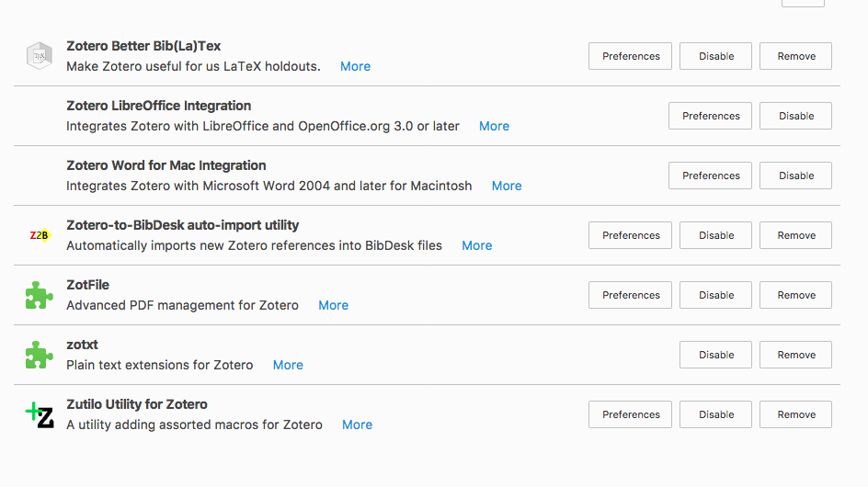Show More info on Word for Mac Integration
The height and width of the screenshot is (487, 868).
(507, 186)
